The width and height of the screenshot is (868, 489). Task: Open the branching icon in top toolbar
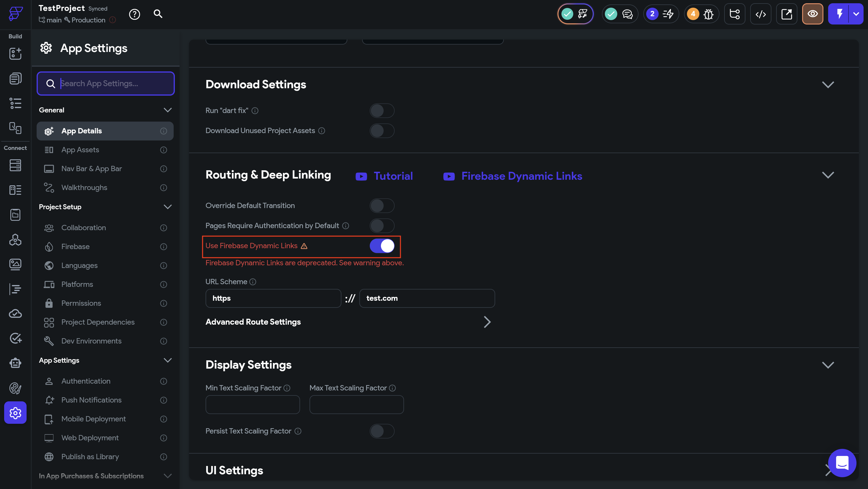coord(734,14)
